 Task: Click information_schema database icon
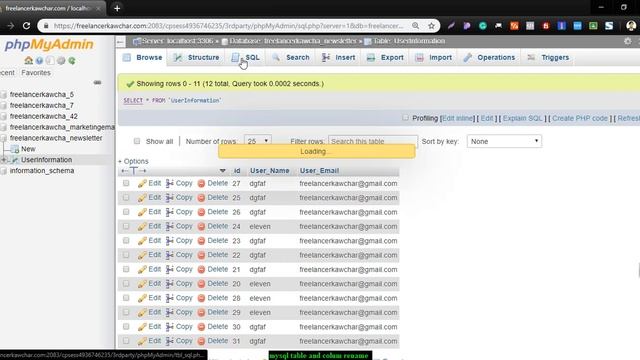click(4, 171)
